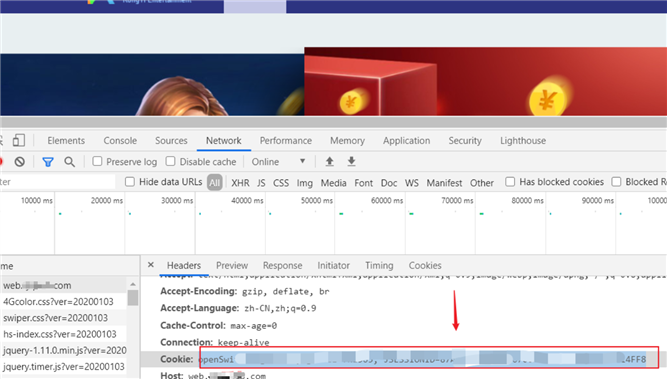
Task: Switch to the Console tab
Action: pos(120,140)
